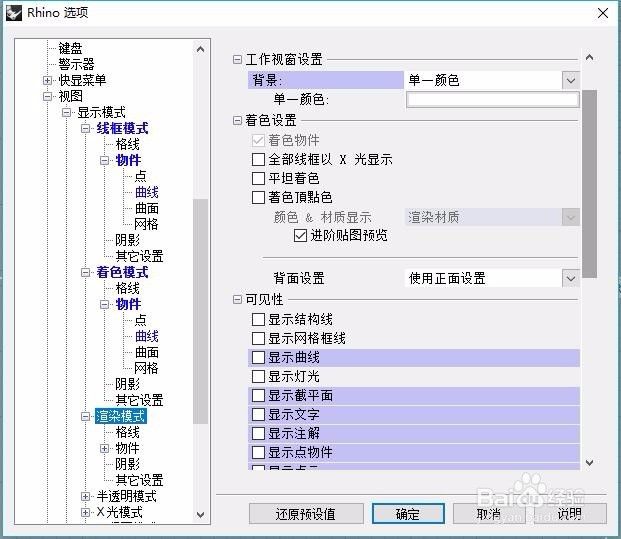Select 点 under 着色模式 物件

(141, 320)
